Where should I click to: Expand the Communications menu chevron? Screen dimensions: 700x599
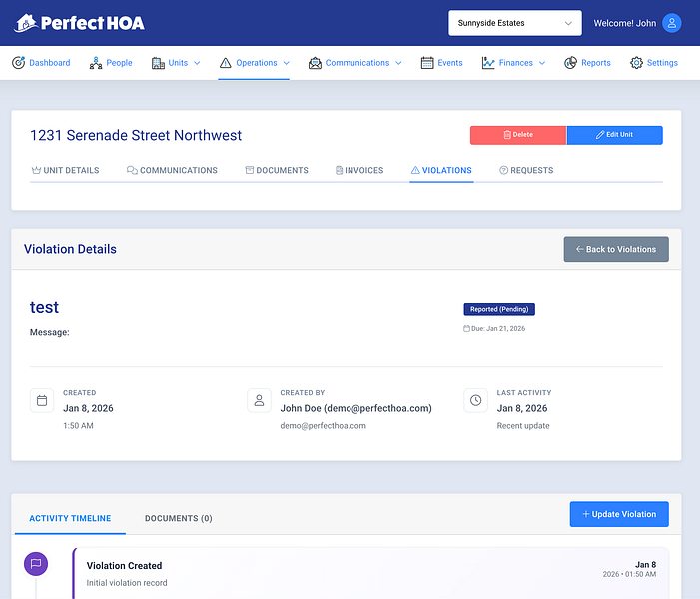click(398, 63)
